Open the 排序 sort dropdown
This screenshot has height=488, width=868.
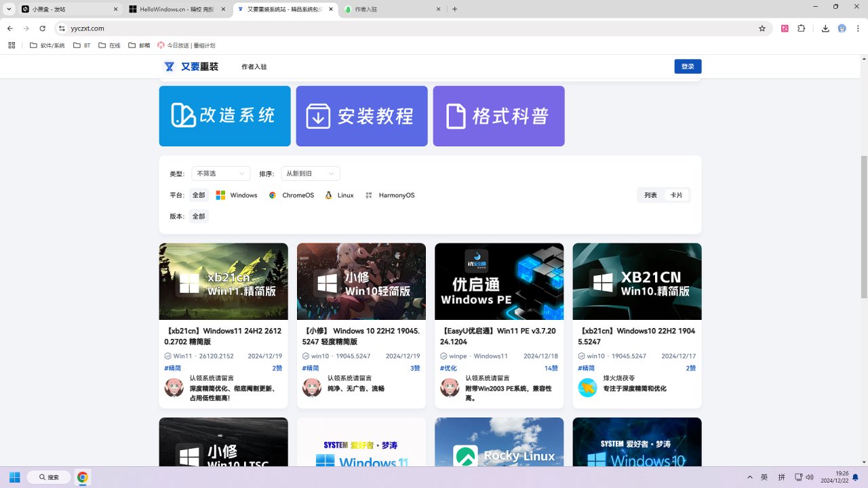(311, 174)
